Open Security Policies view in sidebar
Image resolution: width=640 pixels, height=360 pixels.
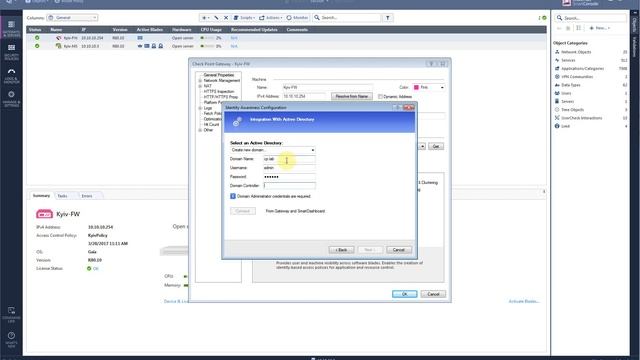tap(11, 51)
